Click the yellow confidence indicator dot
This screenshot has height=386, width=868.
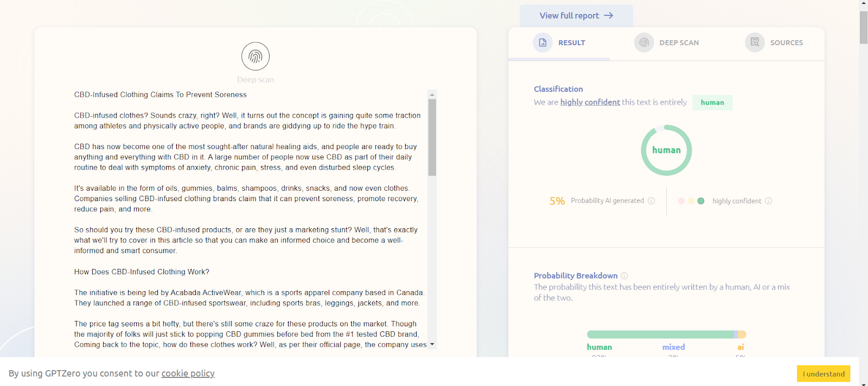coord(691,201)
